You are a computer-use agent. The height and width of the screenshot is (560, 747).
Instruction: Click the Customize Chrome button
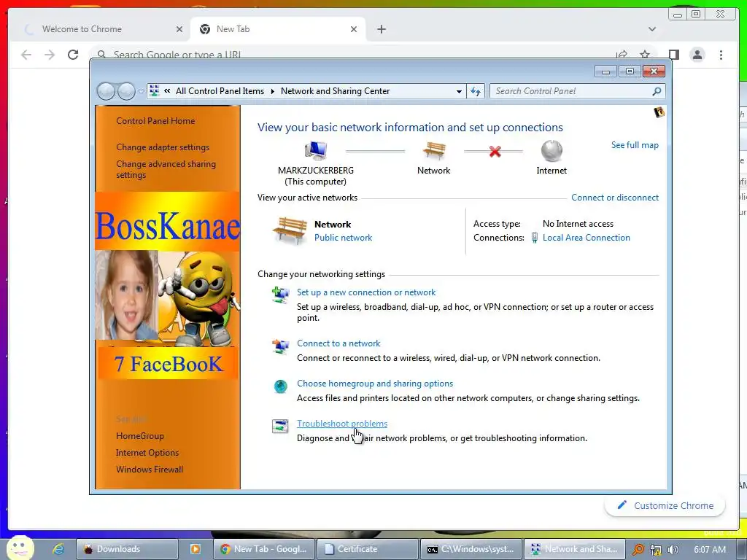point(665,505)
